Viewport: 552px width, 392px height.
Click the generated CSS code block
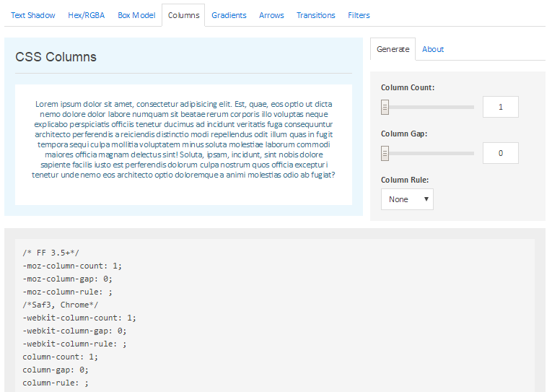(x=275, y=315)
